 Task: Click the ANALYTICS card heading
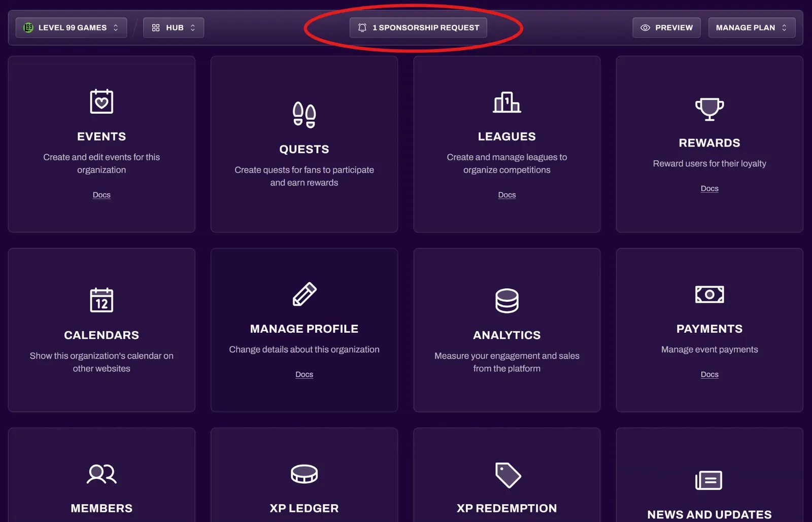click(506, 335)
